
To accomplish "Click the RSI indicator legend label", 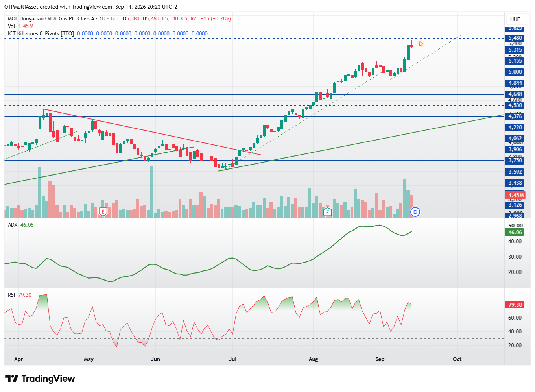I will [11, 295].
